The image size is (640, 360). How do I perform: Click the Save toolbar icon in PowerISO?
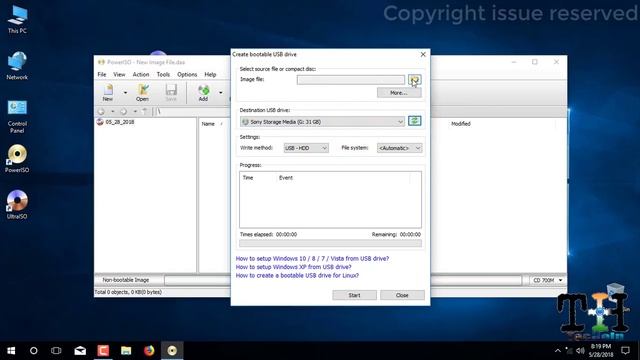pyautogui.click(x=171, y=93)
